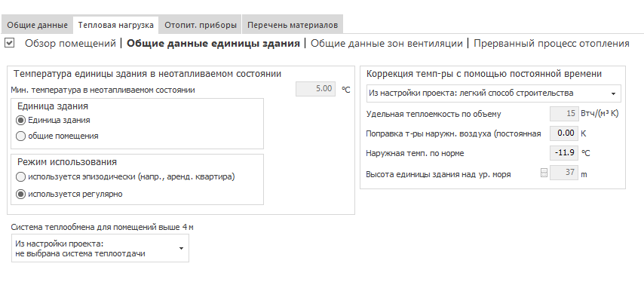Edit the outdoor air correction field 0.00

pyautogui.click(x=564, y=133)
